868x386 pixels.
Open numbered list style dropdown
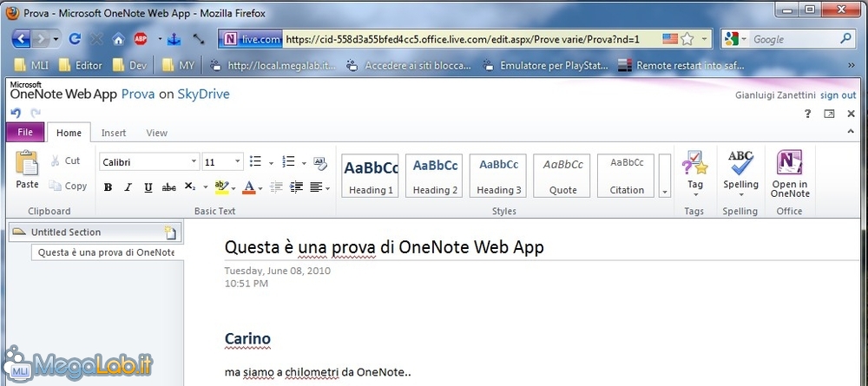[x=304, y=162]
